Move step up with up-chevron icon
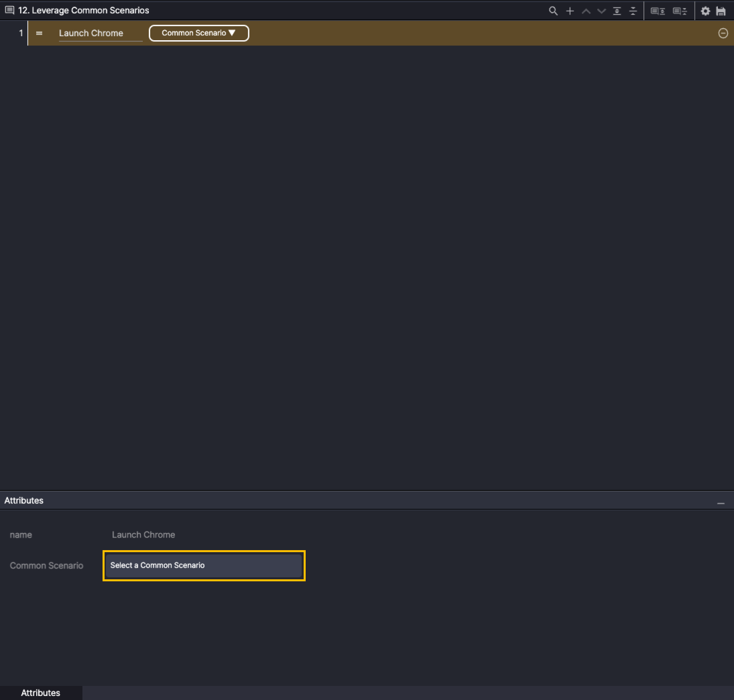 pos(586,11)
